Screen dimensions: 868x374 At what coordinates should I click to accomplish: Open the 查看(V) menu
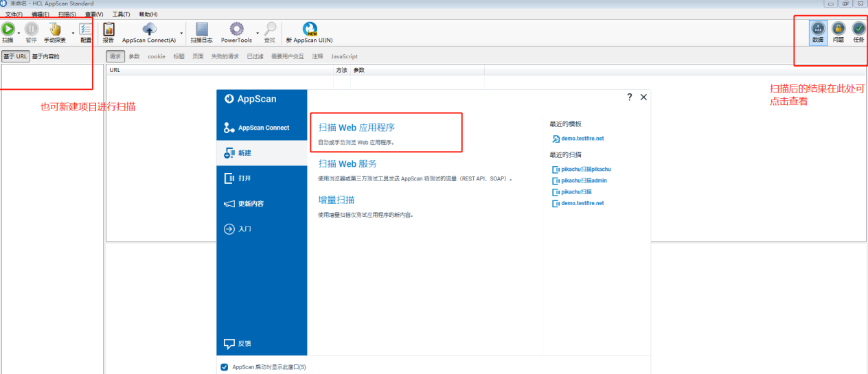pyautogui.click(x=94, y=14)
